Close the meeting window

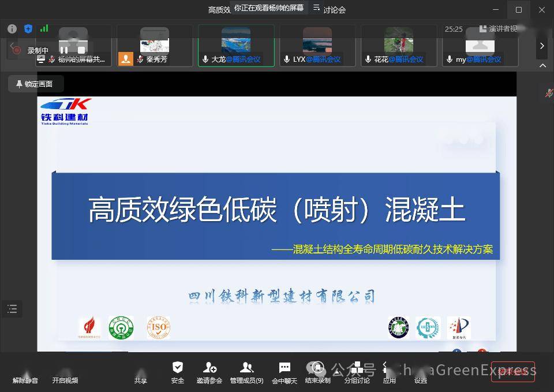click(542, 10)
